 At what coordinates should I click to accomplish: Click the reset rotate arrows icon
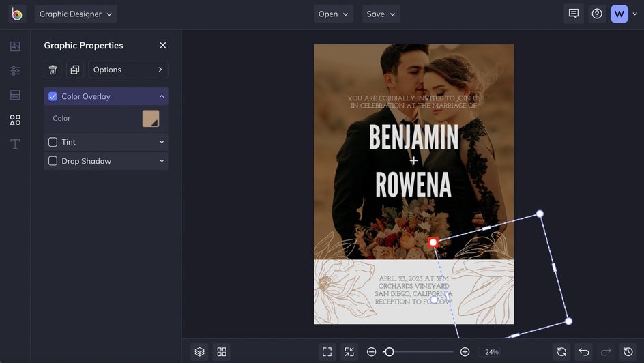pyautogui.click(x=561, y=352)
